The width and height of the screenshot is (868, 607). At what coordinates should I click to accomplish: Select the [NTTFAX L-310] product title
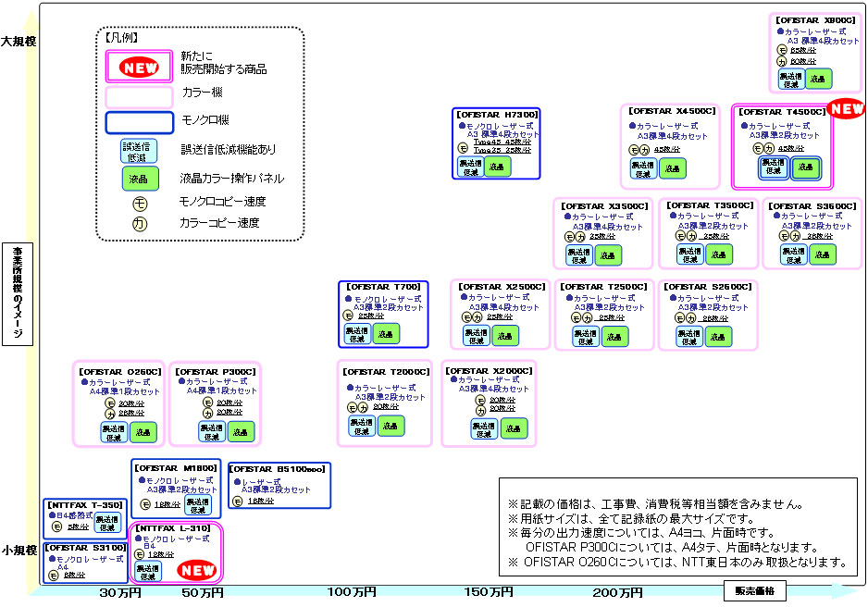coord(173,528)
